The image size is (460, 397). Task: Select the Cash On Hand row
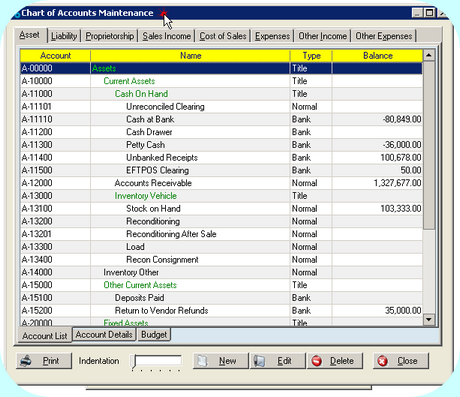pos(221,94)
